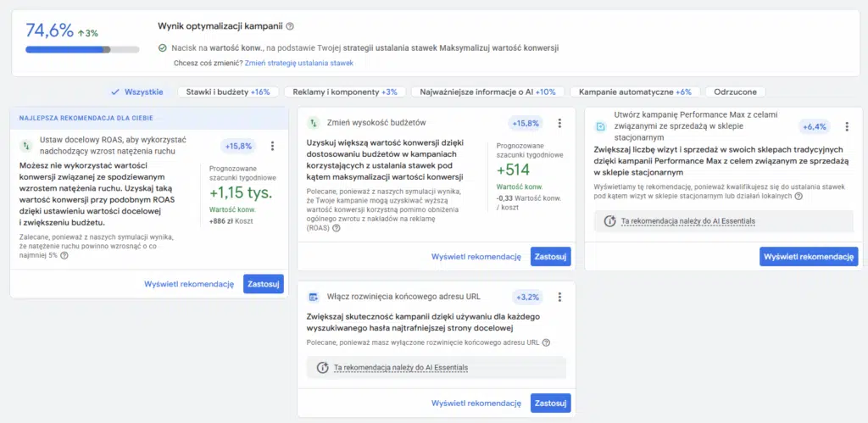Click Zastosuj on URL expansion card
The image size is (868, 423).
(x=551, y=403)
